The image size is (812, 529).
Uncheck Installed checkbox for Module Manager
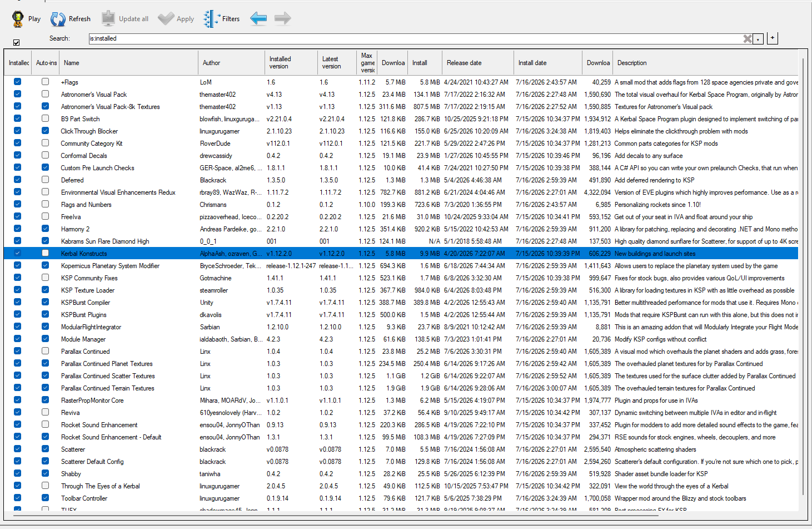tap(17, 339)
